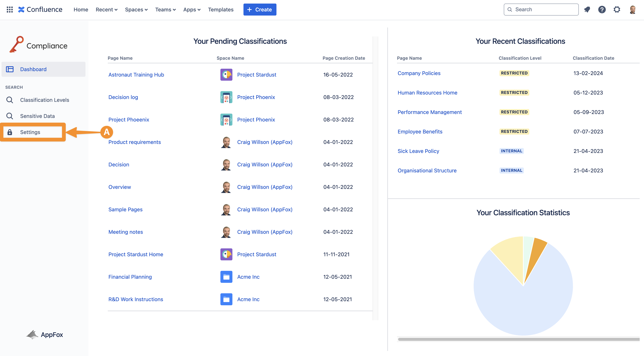The image size is (644, 356).
Task: Open the user profile avatar menu
Action: pos(633,10)
